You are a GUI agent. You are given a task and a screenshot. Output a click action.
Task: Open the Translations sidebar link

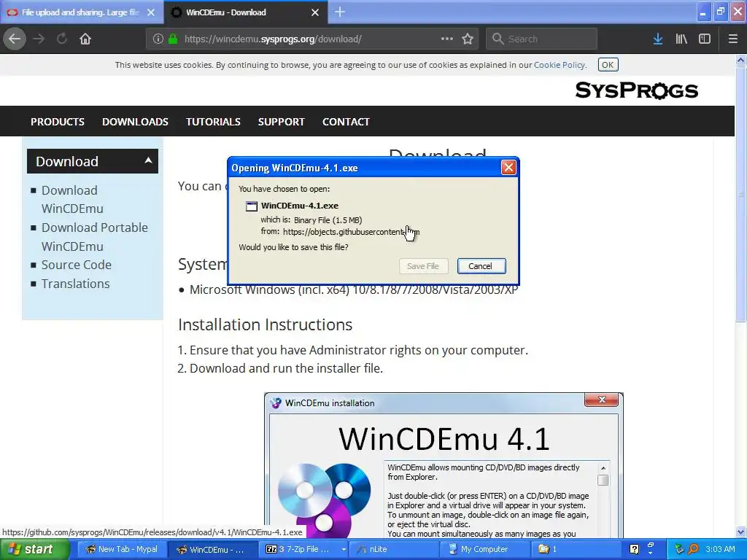point(75,284)
